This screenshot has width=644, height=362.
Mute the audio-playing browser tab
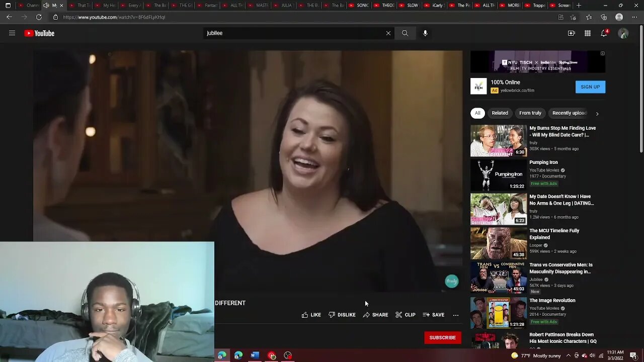46,6
